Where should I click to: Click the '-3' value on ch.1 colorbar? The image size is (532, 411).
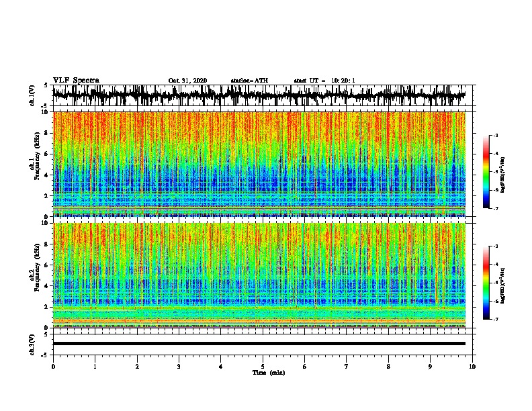(494, 135)
